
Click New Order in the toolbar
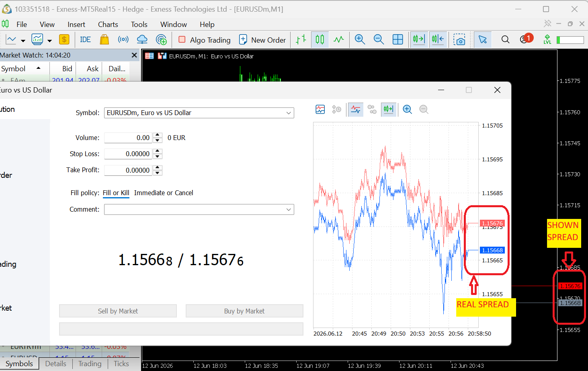click(x=262, y=40)
